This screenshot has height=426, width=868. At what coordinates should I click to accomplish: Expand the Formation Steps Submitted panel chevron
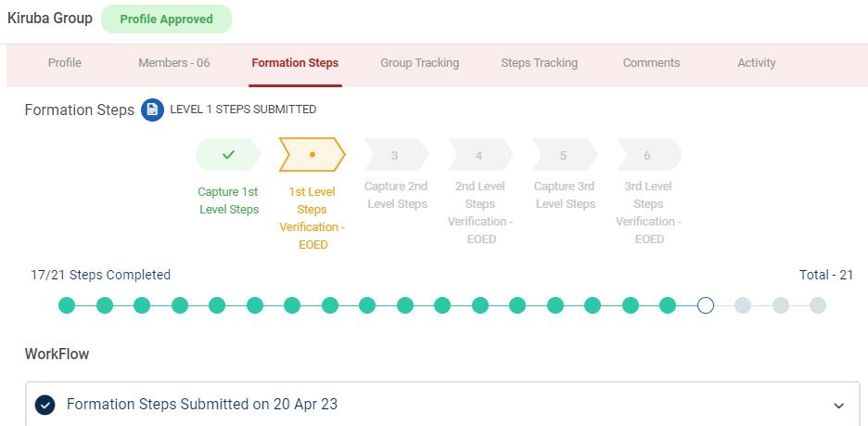pos(838,406)
